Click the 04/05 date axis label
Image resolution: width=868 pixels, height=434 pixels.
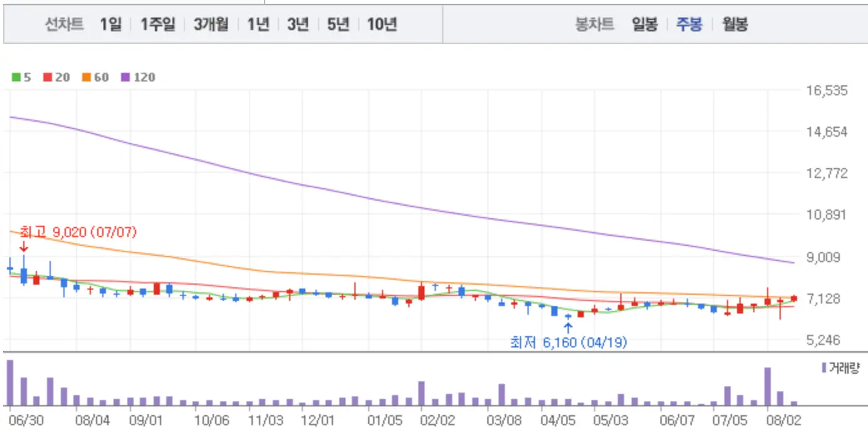[557, 419]
